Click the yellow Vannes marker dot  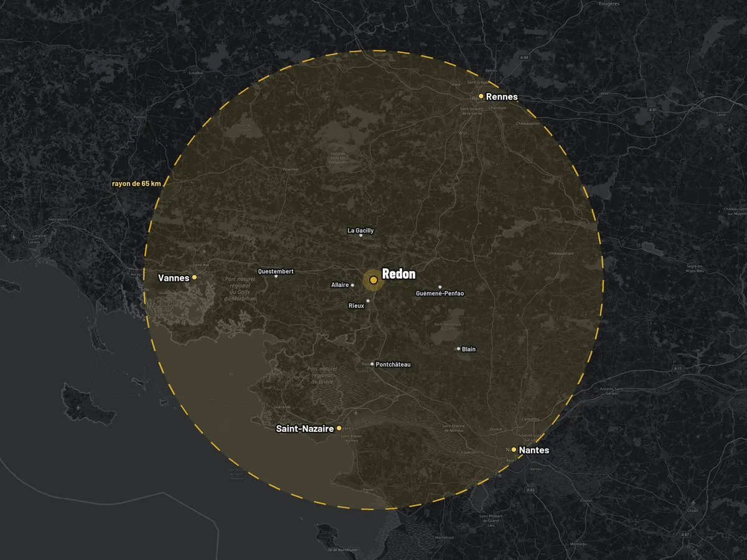[194, 277]
